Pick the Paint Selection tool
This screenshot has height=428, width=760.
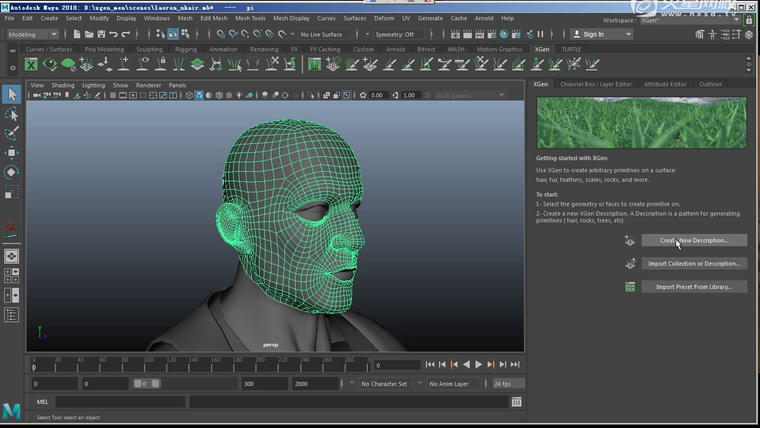coord(12,133)
